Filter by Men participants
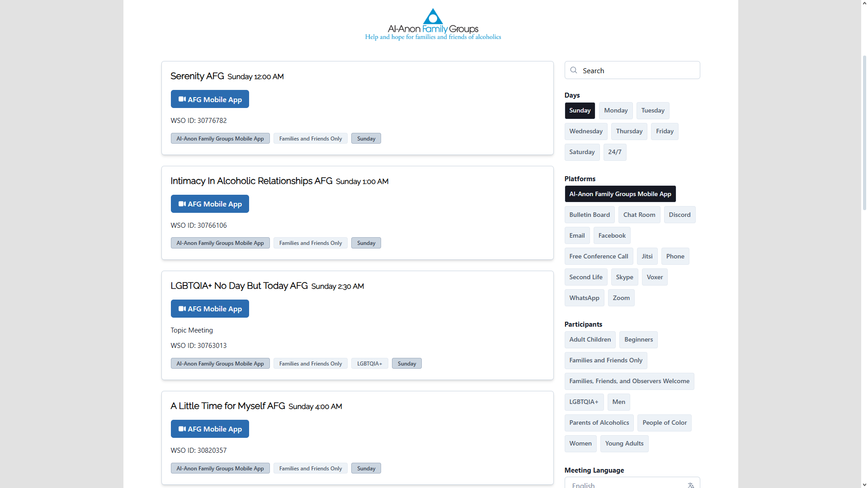Viewport: 868px width, 488px height. pos(618,402)
